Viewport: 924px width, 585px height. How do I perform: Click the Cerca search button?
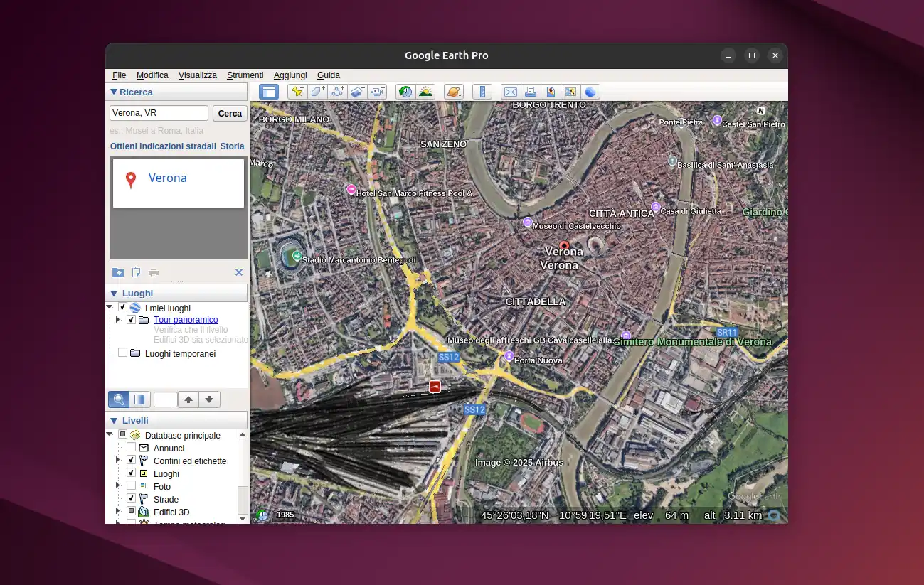pos(230,114)
